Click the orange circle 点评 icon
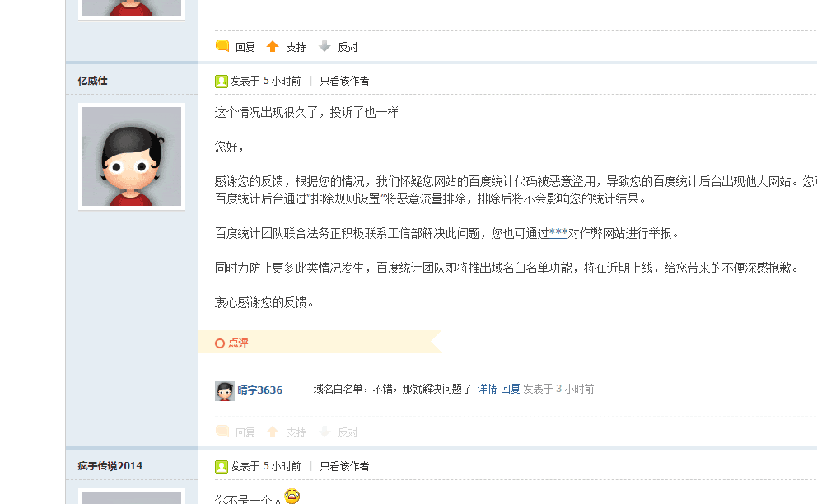Viewport: 817px width, 504px height. pos(220,343)
